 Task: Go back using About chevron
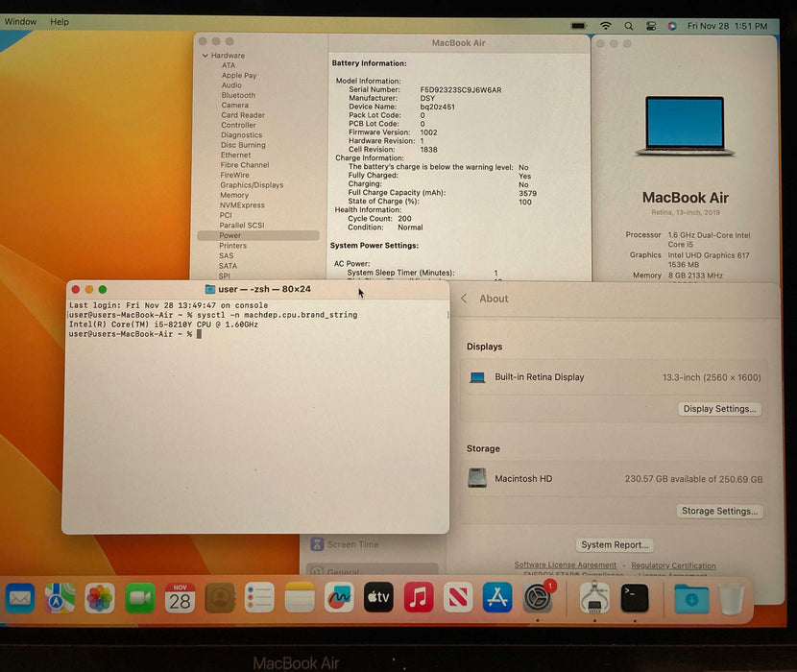pyautogui.click(x=464, y=299)
